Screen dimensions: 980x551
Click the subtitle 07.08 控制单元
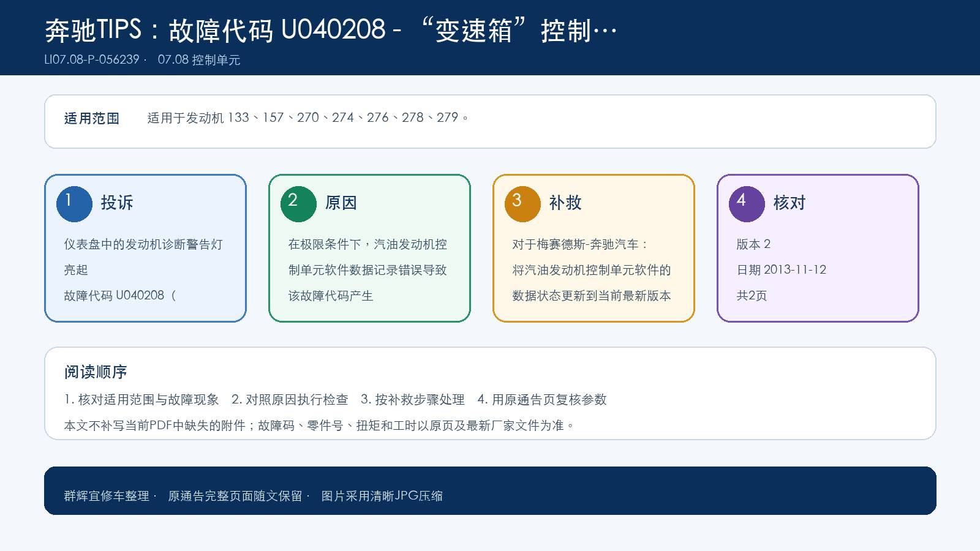(x=199, y=59)
